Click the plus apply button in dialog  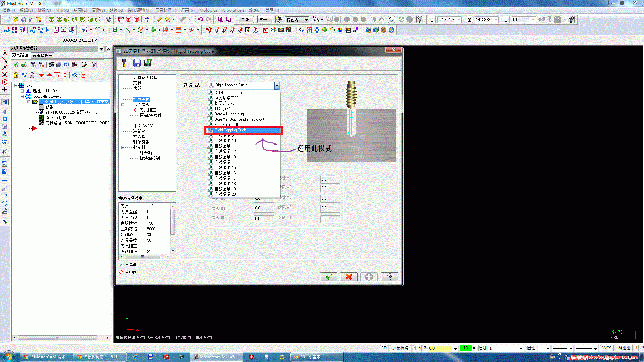(369, 277)
